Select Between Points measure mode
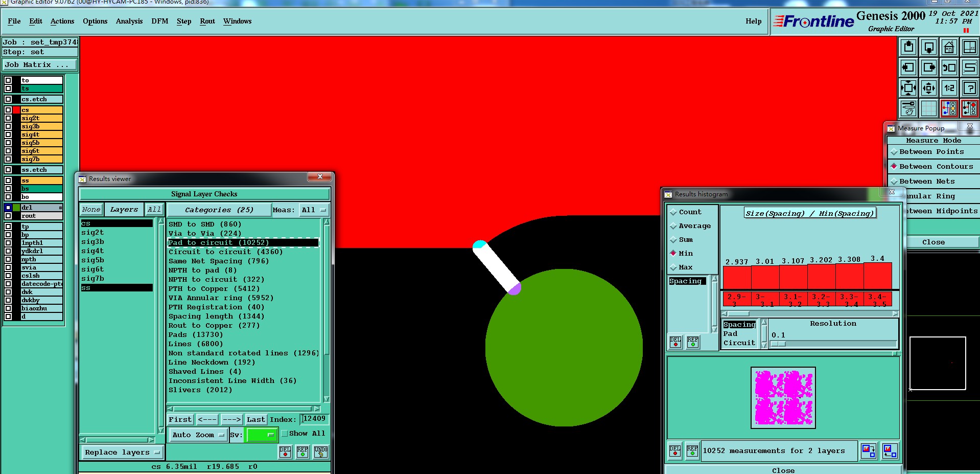Screen dimensions: 980x474 [931, 152]
